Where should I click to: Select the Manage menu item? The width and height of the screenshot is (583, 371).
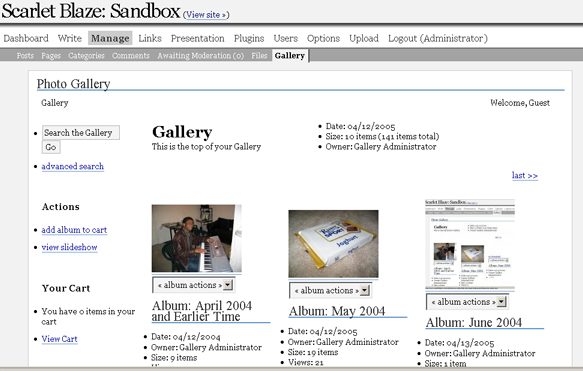(x=110, y=38)
